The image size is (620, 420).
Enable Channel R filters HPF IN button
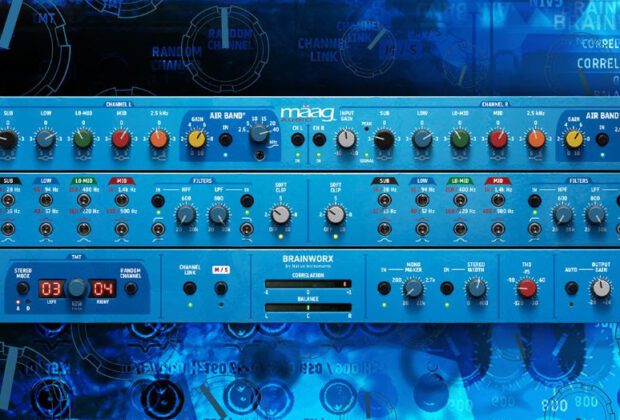click(535, 201)
